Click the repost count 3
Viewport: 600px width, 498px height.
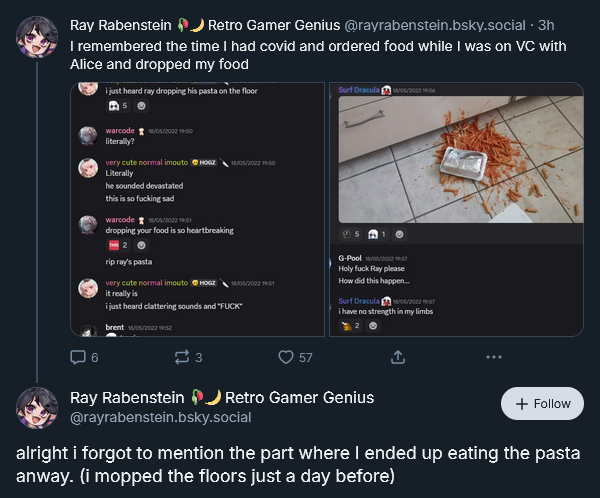click(x=199, y=357)
